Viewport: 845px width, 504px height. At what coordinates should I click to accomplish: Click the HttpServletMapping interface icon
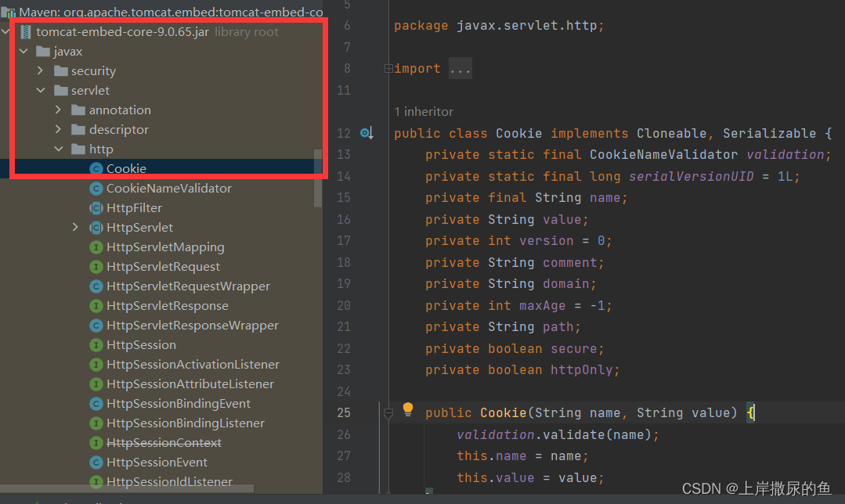96,247
